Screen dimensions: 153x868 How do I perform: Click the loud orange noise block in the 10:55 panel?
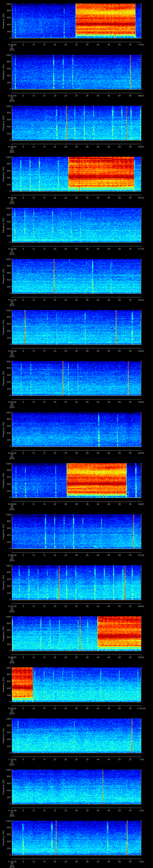click(x=97, y=479)
